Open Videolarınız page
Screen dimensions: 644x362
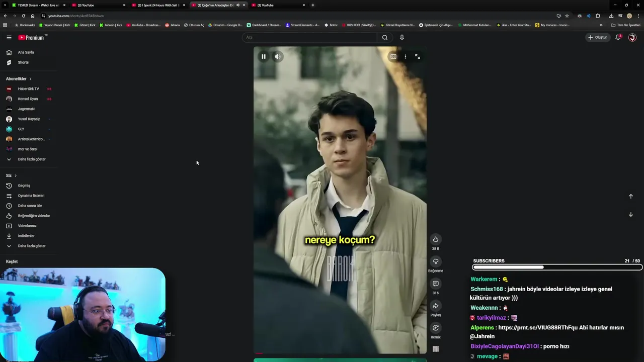tap(28, 226)
